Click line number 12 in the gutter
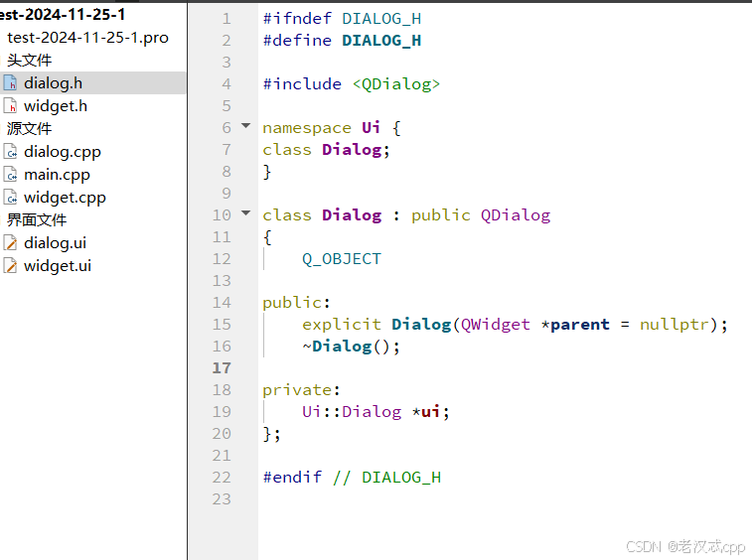This screenshot has height=560, width=752. point(222,259)
